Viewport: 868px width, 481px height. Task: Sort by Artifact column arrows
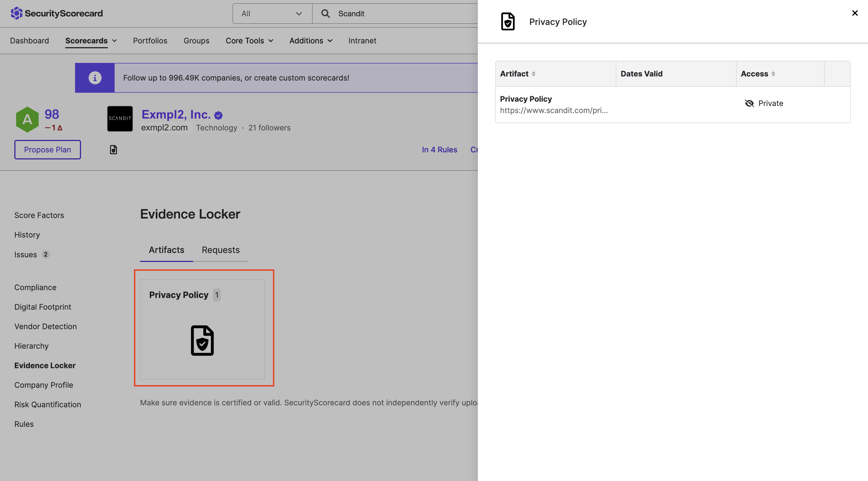[533, 73]
